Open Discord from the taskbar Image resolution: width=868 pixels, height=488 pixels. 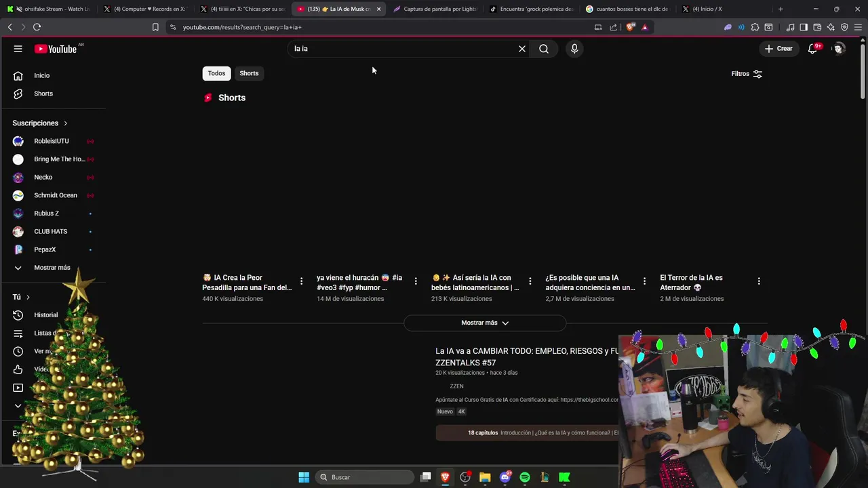click(505, 477)
